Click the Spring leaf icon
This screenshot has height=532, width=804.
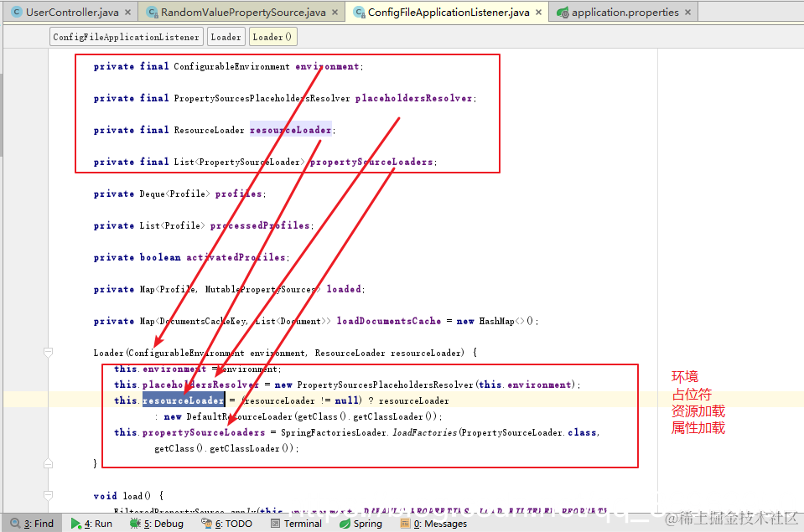pos(345,524)
